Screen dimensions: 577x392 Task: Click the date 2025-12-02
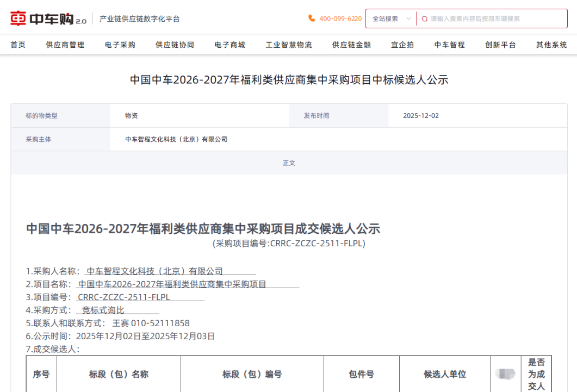click(421, 115)
